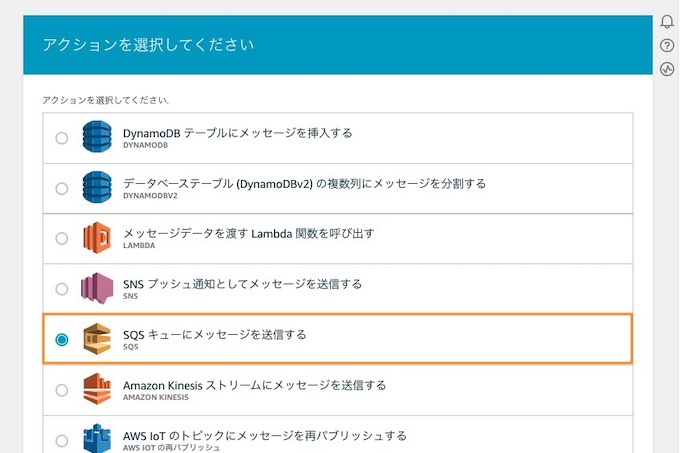Click the Amazon Kinesis icon
Screen dimensions: 680x453
point(97,389)
